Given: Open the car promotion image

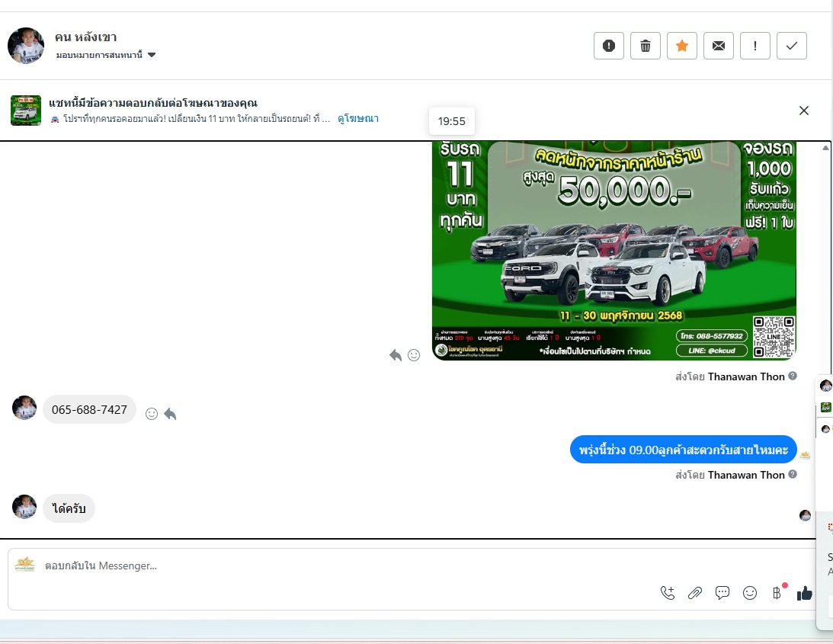Looking at the screenshot, I should pyautogui.click(x=614, y=250).
